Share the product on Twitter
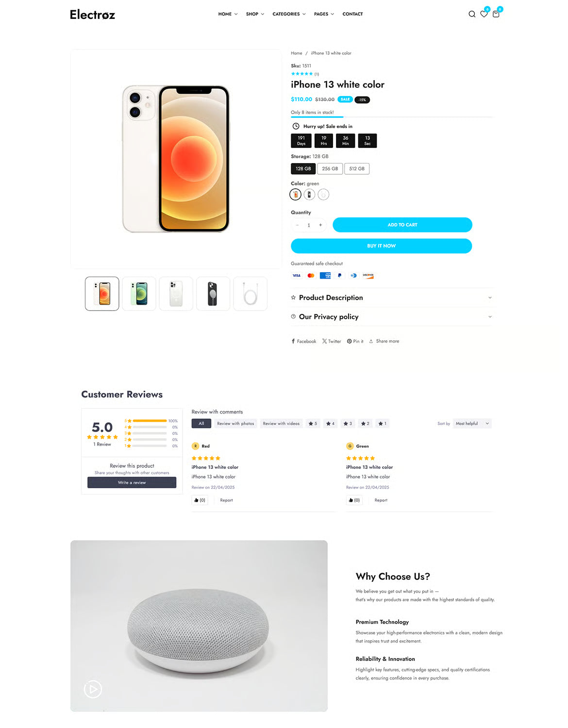This screenshot has height=728, width=568. pyautogui.click(x=332, y=341)
